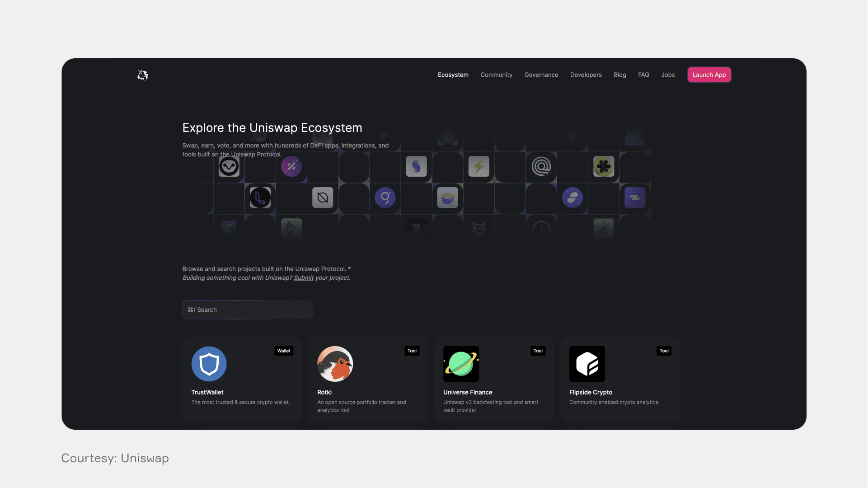This screenshot has height=488, width=868.
Task: Click 'Uniswap v3 backtesting tool' description
Action: (491, 406)
